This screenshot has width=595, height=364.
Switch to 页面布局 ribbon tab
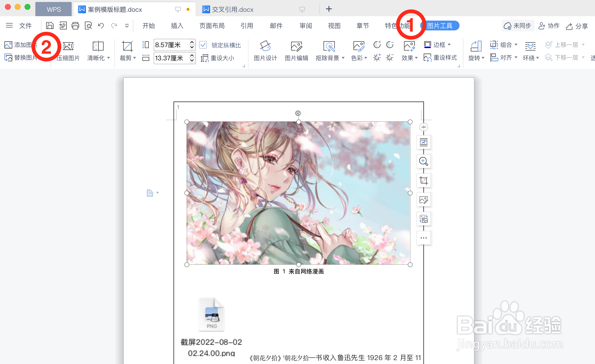click(x=212, y=26)
